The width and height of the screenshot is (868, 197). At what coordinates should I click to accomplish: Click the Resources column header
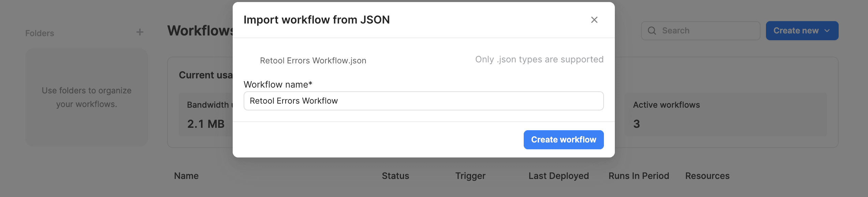coord(707,176)
